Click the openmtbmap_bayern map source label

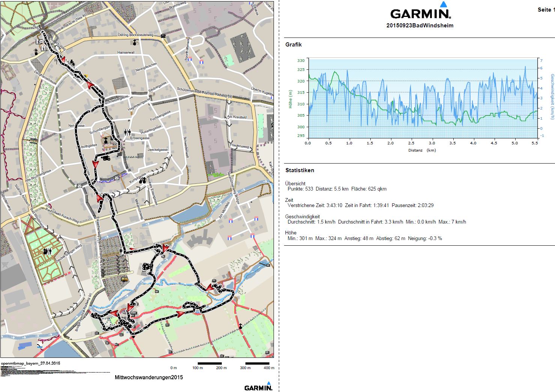[30, 363]
